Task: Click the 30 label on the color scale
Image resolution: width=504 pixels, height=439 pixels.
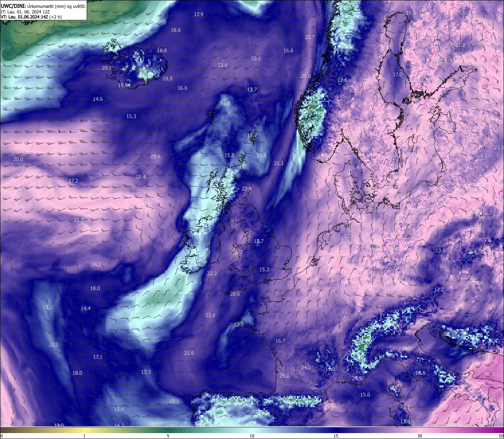Action: tap(420, 436)
